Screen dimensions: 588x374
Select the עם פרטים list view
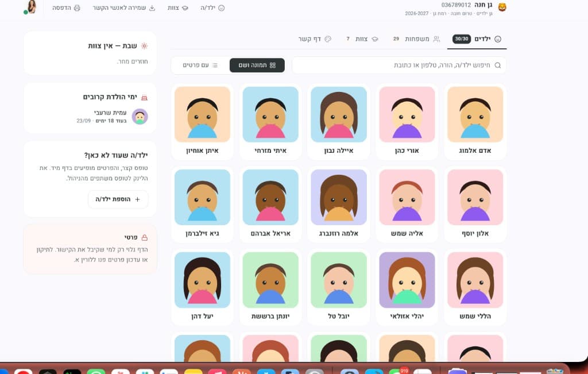pyautogui.click(x=200, y=65)
